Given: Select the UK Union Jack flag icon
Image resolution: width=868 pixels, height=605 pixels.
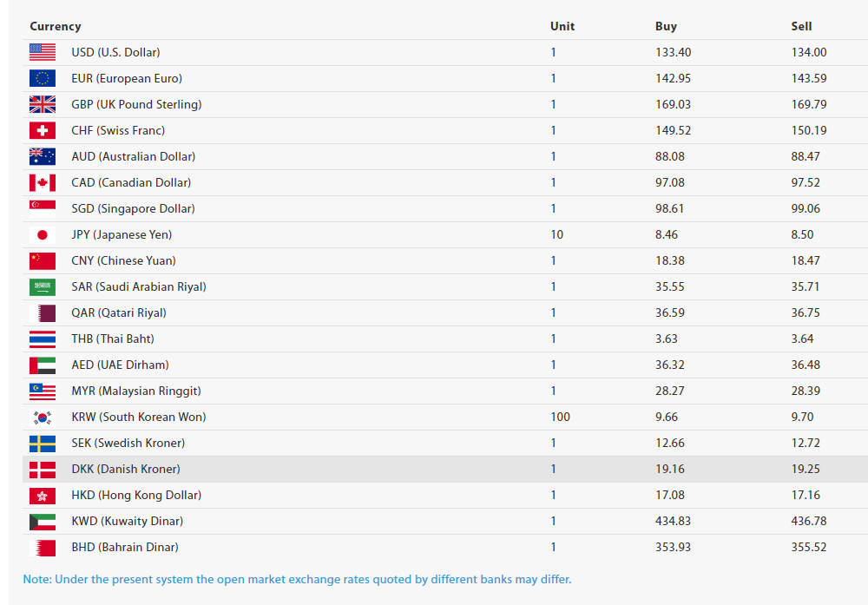Looking at the screenshot, I should [42, 104].
